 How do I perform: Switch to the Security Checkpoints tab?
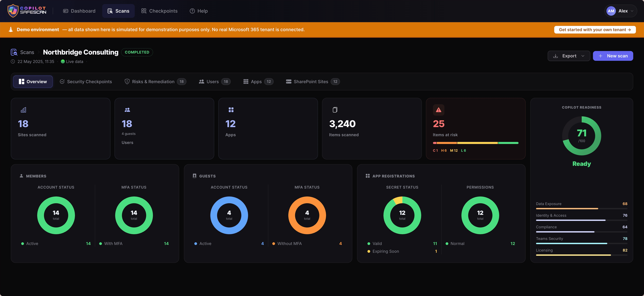pyautogui.click(x=86, y=81)
